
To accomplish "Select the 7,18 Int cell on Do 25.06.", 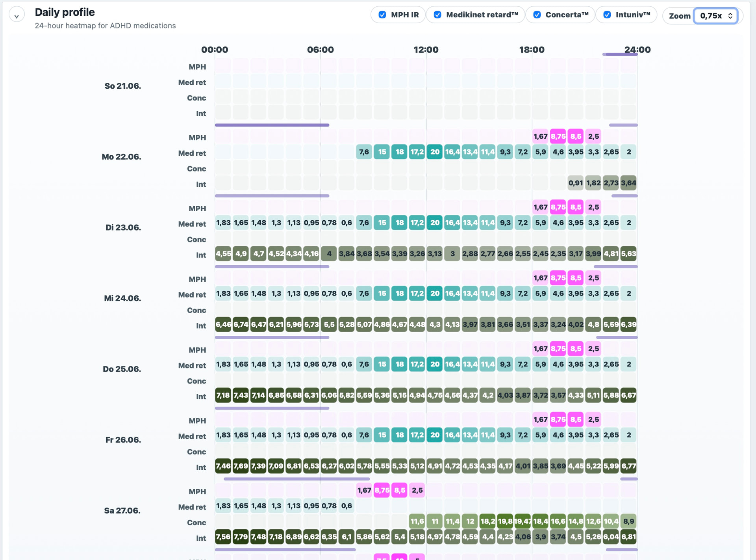I will (223, 395).
